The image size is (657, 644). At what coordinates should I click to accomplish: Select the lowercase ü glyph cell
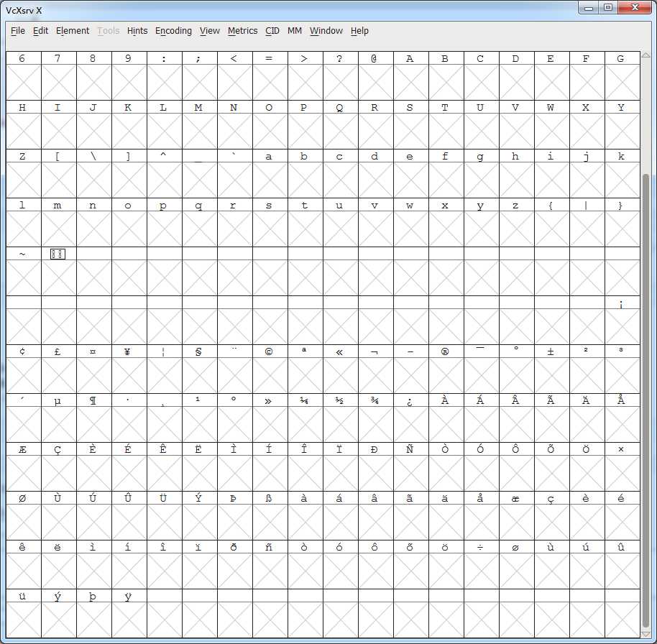click(24, 614)
